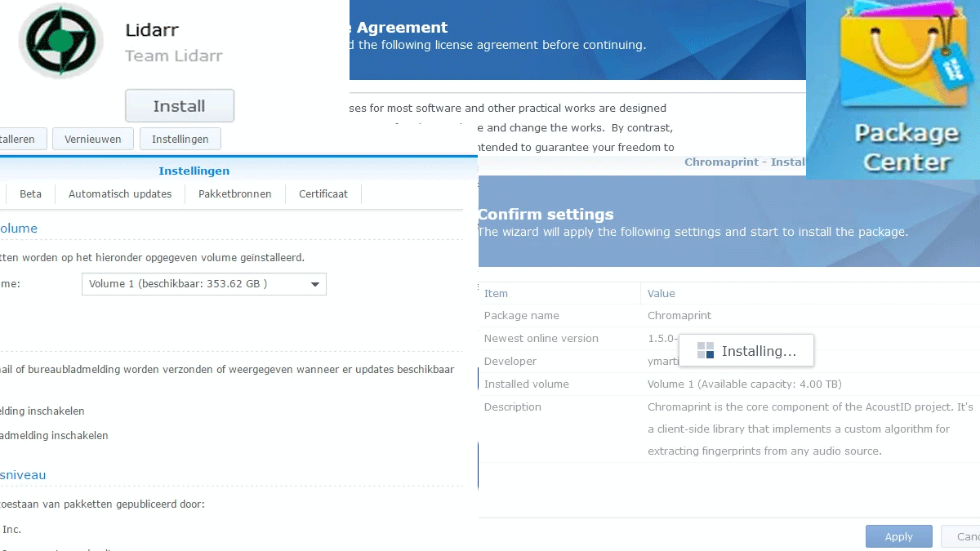
Task: Select the Automatisch updates tab
Action: coord(120,194)
